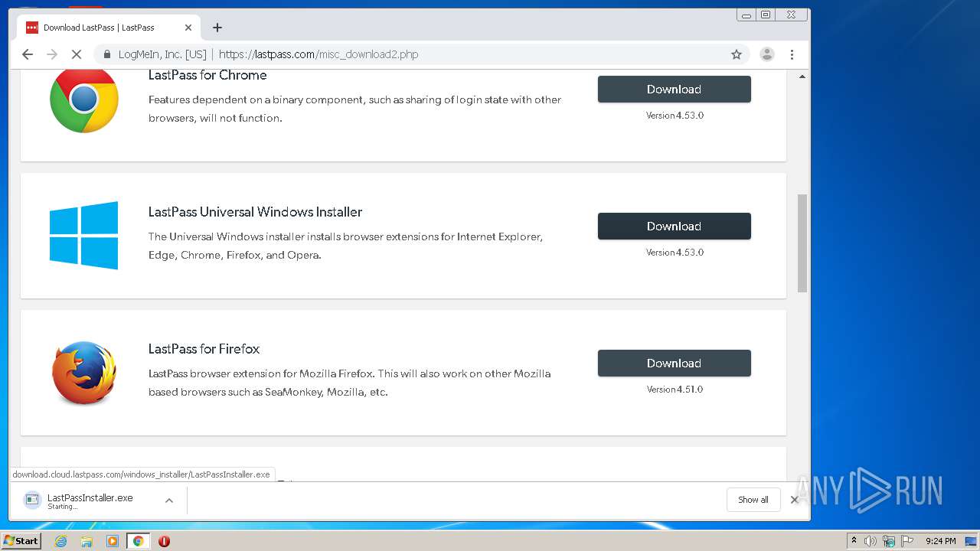Launch Internet Explorer from taskbar
This screenshot has width=980, height=551.
coord(60,541)
